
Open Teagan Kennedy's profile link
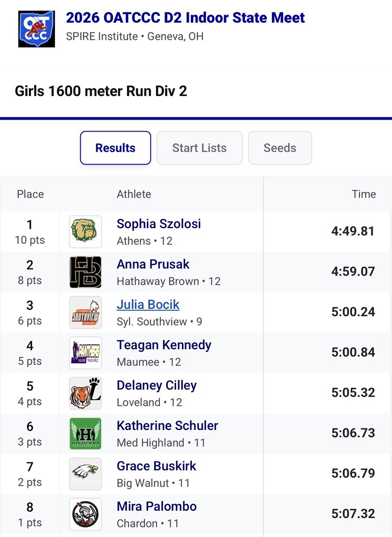click(164, 345)
